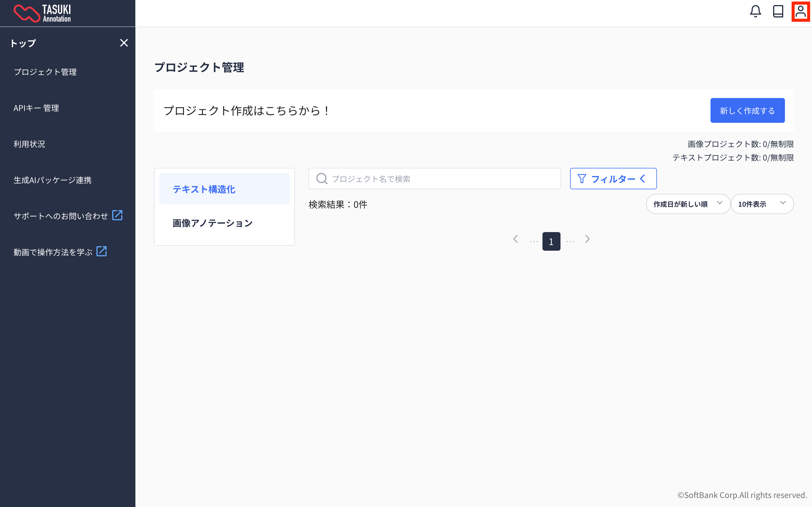
Task: Open the manual book icon
Action: click(x=778, y=11)
